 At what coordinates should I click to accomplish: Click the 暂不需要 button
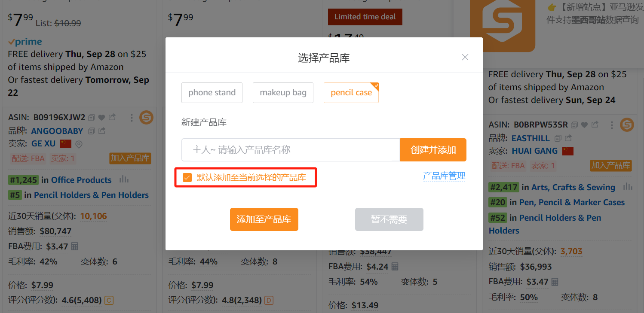point(389,219)
